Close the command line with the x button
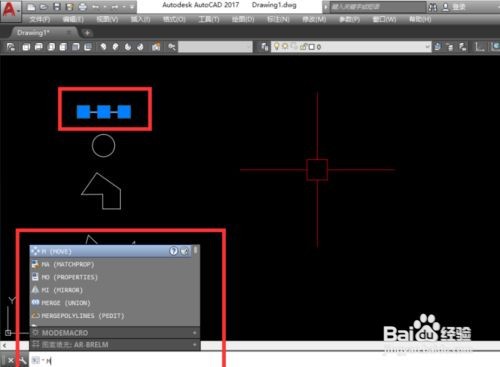500x367 pixels. (x=10, y=360)
